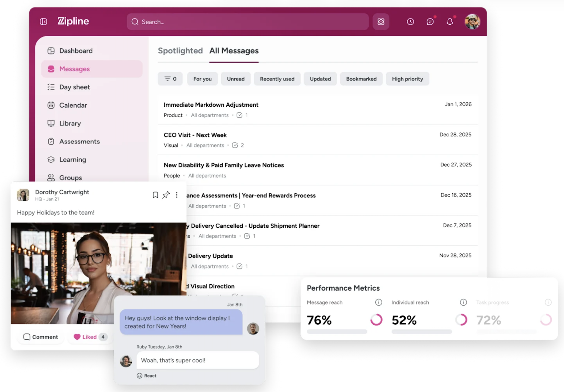Bookmark Dorothy Cartwright's post

point(155,195)
